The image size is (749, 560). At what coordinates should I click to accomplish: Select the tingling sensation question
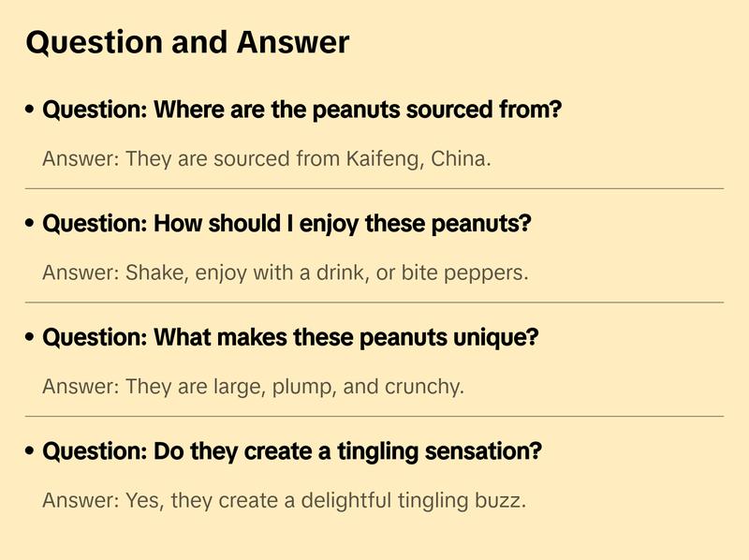pos(292,452)
